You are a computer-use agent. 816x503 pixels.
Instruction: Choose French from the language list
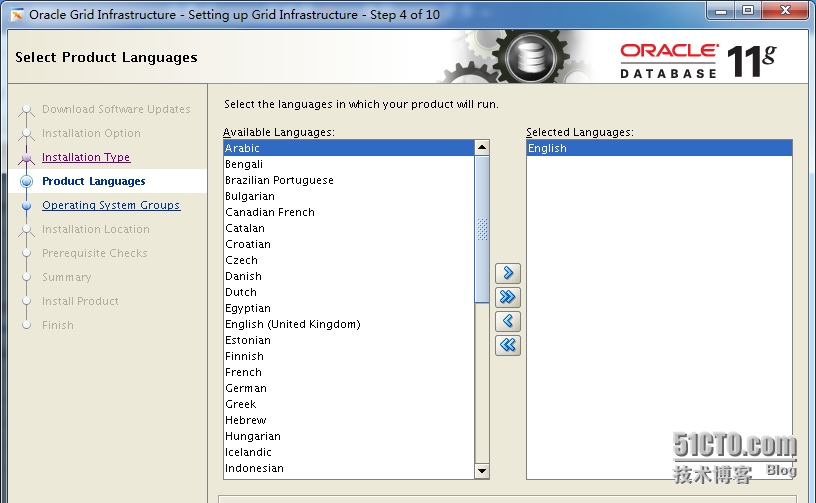tap(349, 372)
